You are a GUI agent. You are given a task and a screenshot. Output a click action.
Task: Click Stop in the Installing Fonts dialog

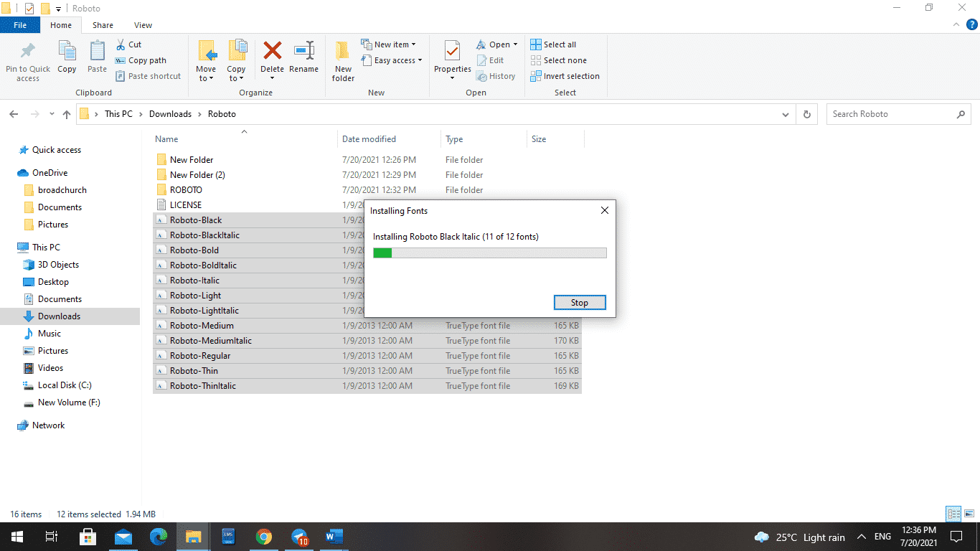[x=580, y=303]
